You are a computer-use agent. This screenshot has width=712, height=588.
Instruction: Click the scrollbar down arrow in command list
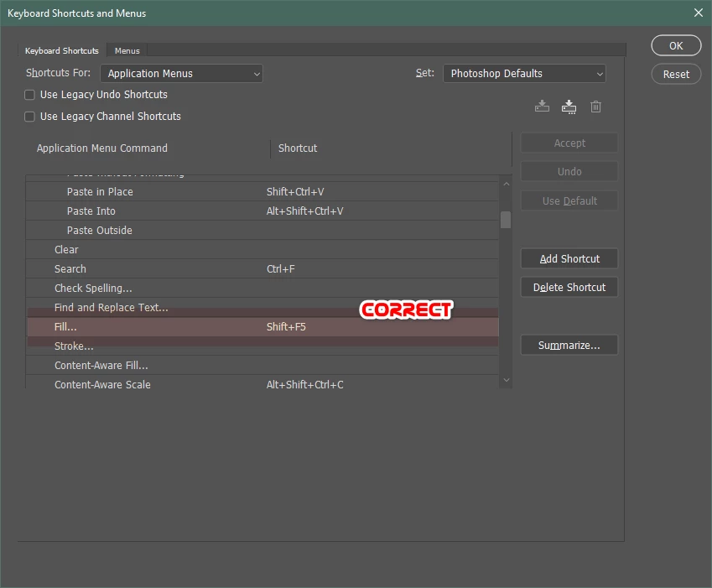pyautogui.click(x=507, y=380)
